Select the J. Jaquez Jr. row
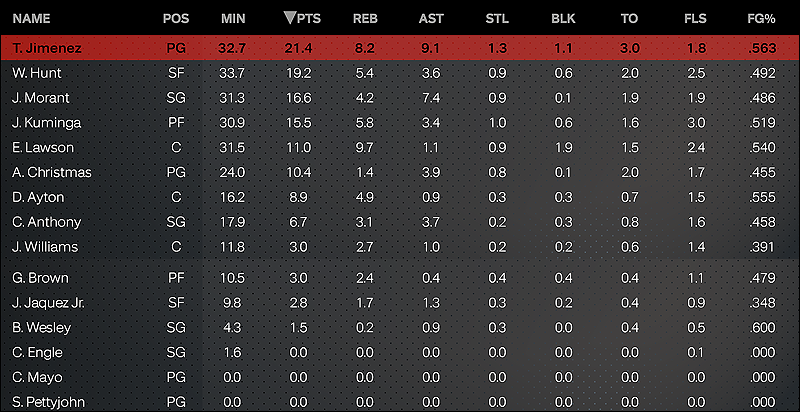This screenshot has width=800, height=412. [400, 303]
